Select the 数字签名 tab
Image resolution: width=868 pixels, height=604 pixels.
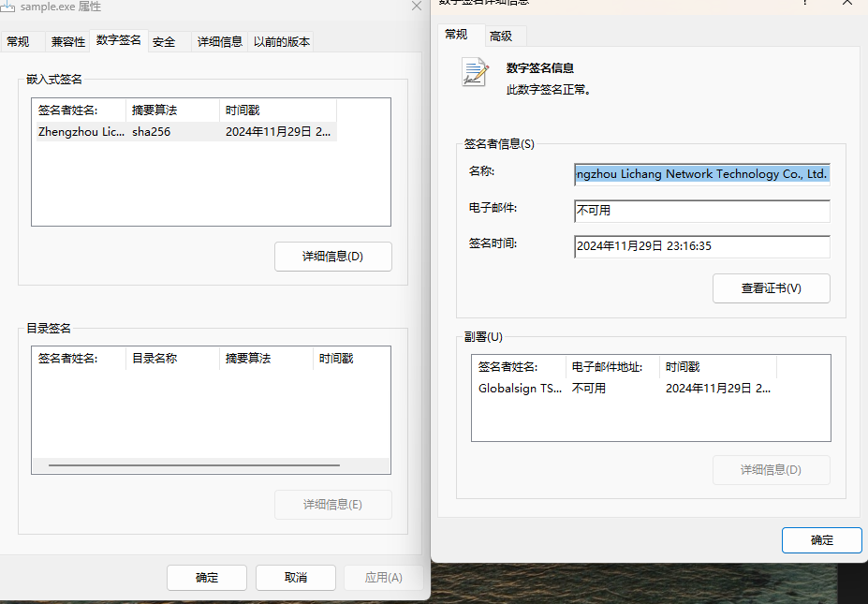(x=119, y=40)
